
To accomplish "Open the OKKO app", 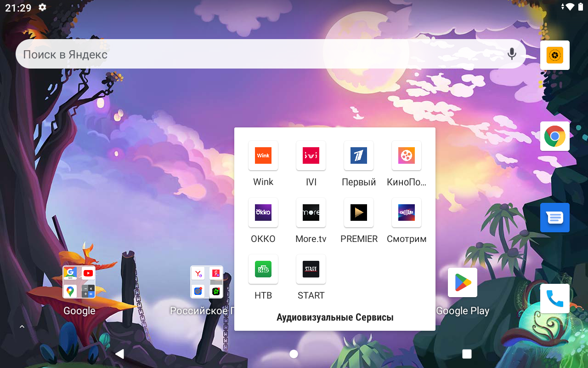I will (x=263, y=213).
